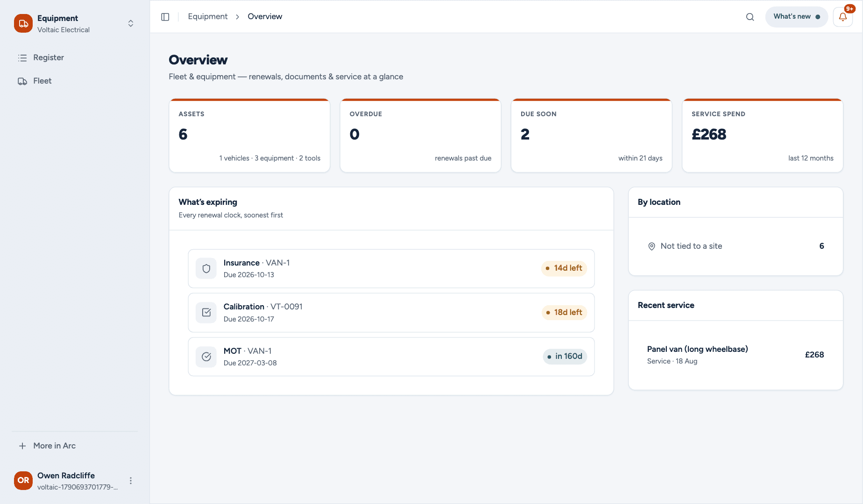Go to Fleet in the sidebar
Screen dimensions: 863x504
[x=75, y=81]
